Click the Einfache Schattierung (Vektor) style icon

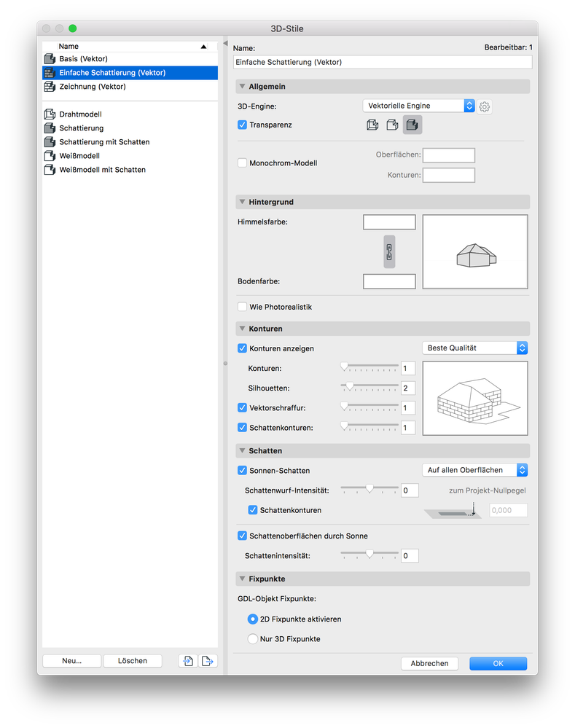(50, 73)
